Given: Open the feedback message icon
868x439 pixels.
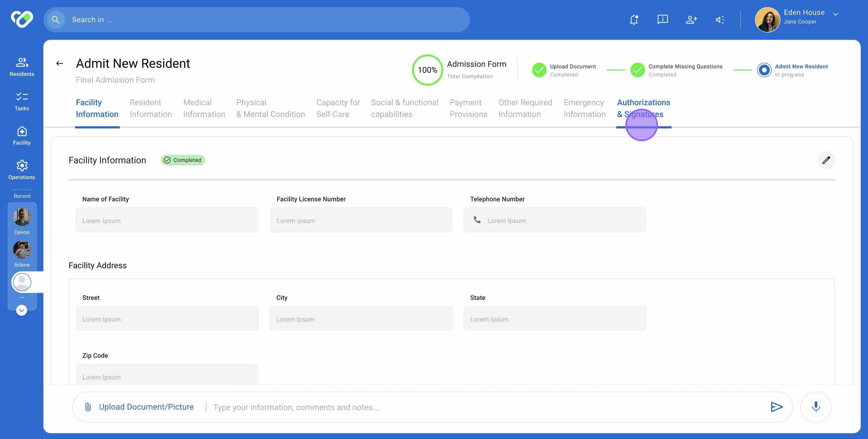Looking at the screenshot, I should click(662, 20).
